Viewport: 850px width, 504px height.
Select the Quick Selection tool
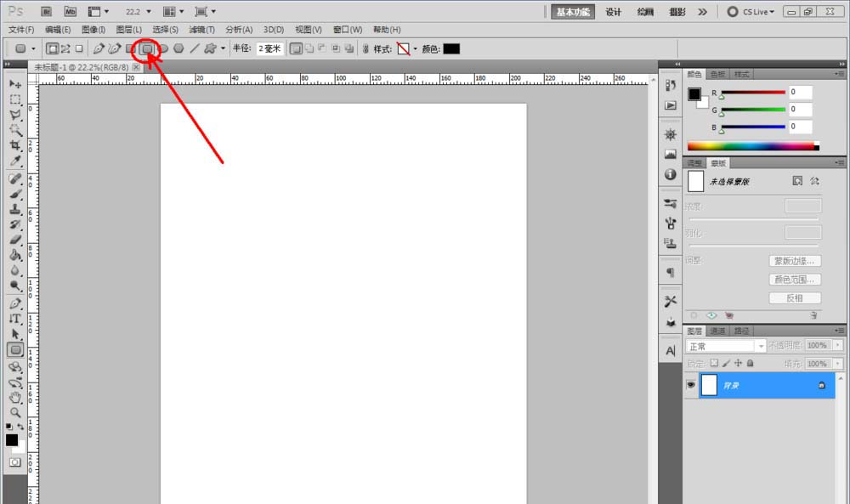tap(15, 130)
